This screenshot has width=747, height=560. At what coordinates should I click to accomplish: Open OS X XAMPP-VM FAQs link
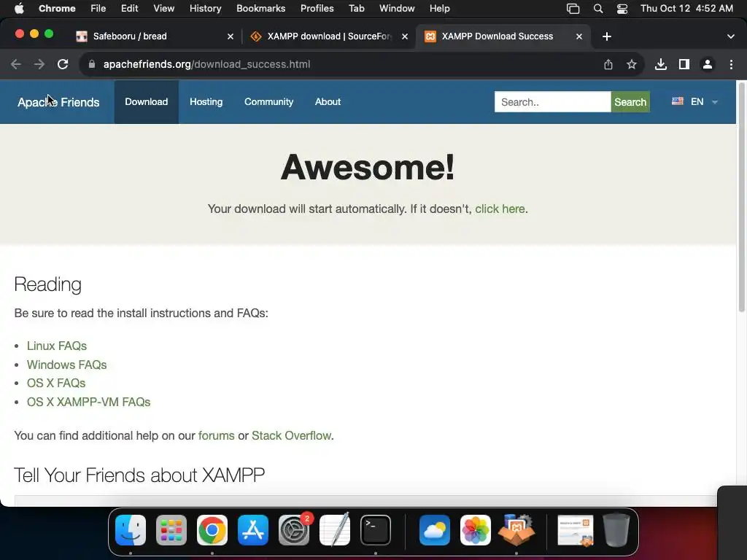pos(88,402)
